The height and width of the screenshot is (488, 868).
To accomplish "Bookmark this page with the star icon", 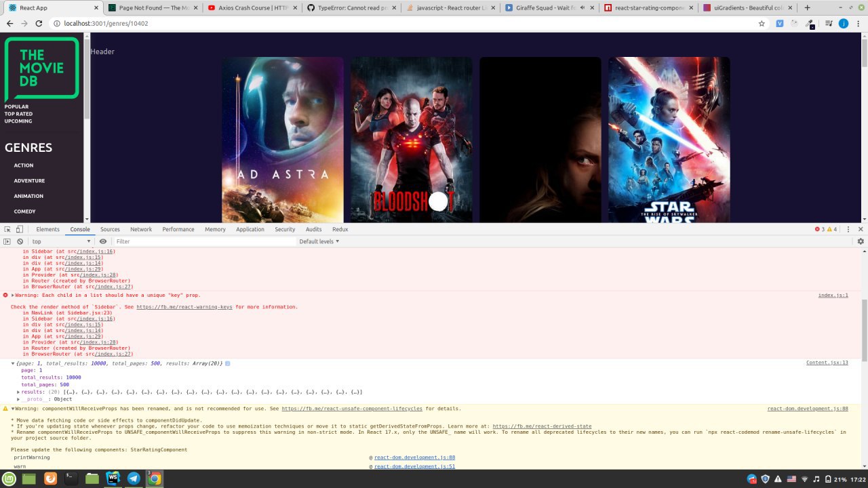I will click(x=762, y=23).
